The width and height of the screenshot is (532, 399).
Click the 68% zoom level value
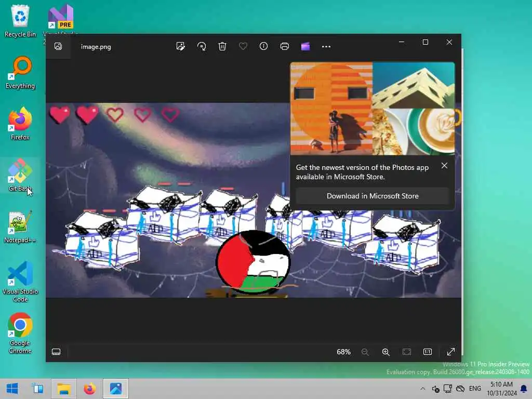click(x=344, y=352)
